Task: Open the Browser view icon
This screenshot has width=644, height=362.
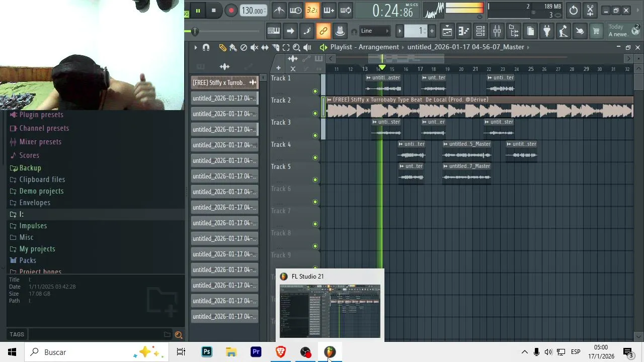Action: click(514, 31)
